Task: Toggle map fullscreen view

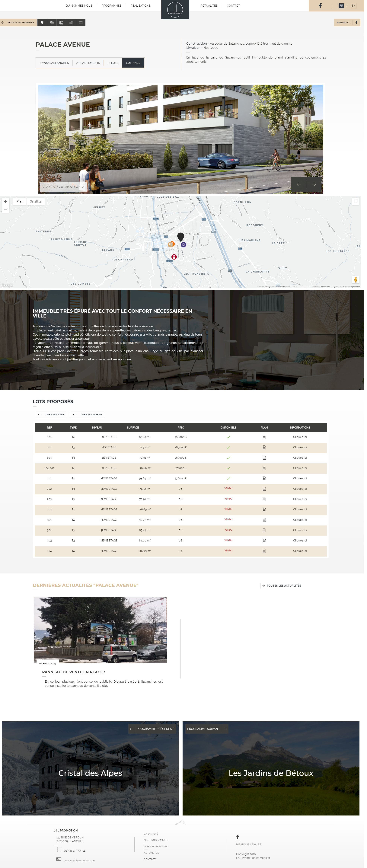Action: click(356, 201)
